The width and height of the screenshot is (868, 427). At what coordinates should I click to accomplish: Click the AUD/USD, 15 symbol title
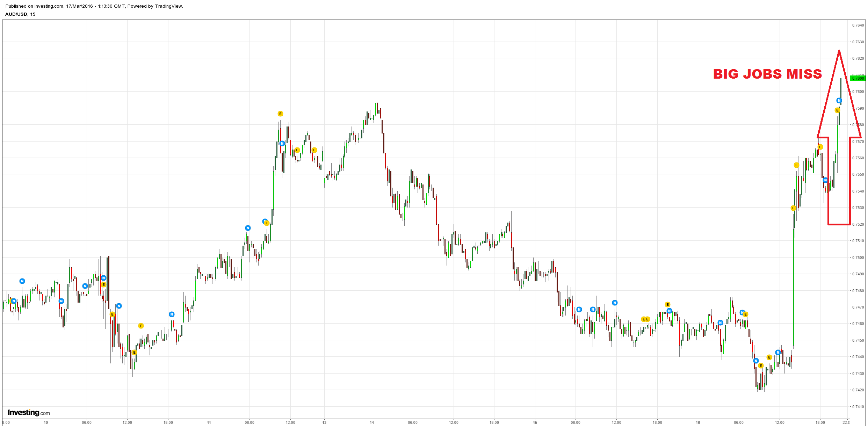(x=20, y=14)
